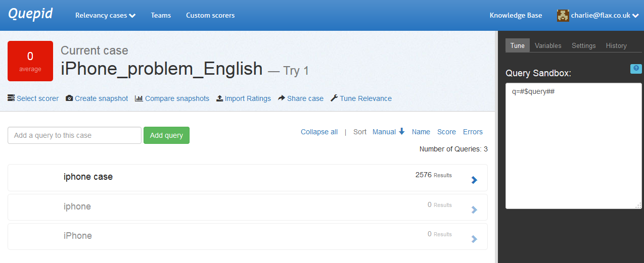Click the Share case arrow icon
The height and width of the screenshot is (263, 644).
coord(282,98)
